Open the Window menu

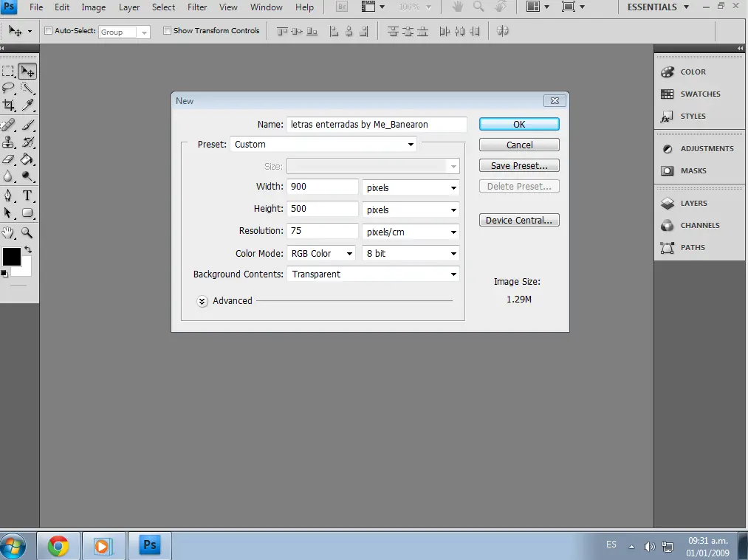pos(266,7)
